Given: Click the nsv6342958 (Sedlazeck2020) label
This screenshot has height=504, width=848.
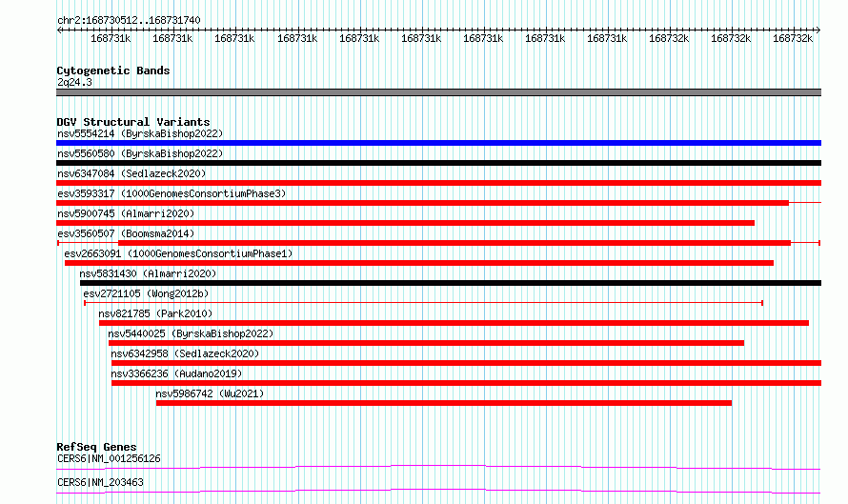Looking at the screenshot, I should [x=185, y=353].
